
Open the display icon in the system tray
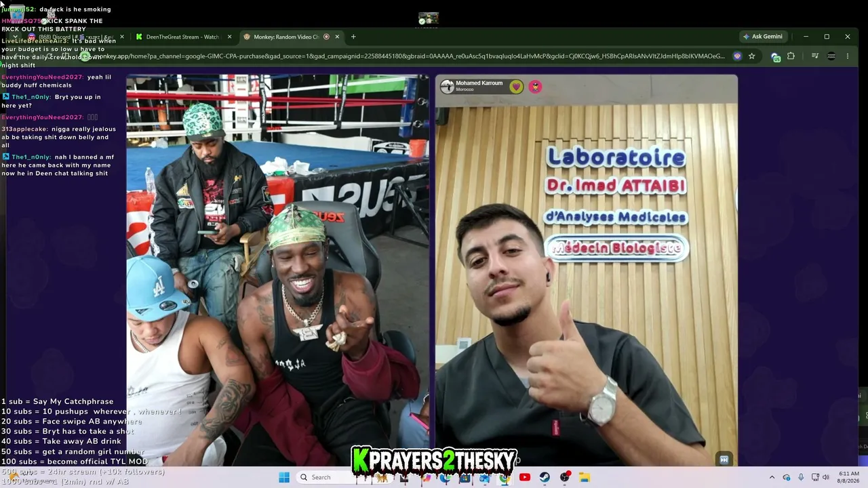coord(814,477)
